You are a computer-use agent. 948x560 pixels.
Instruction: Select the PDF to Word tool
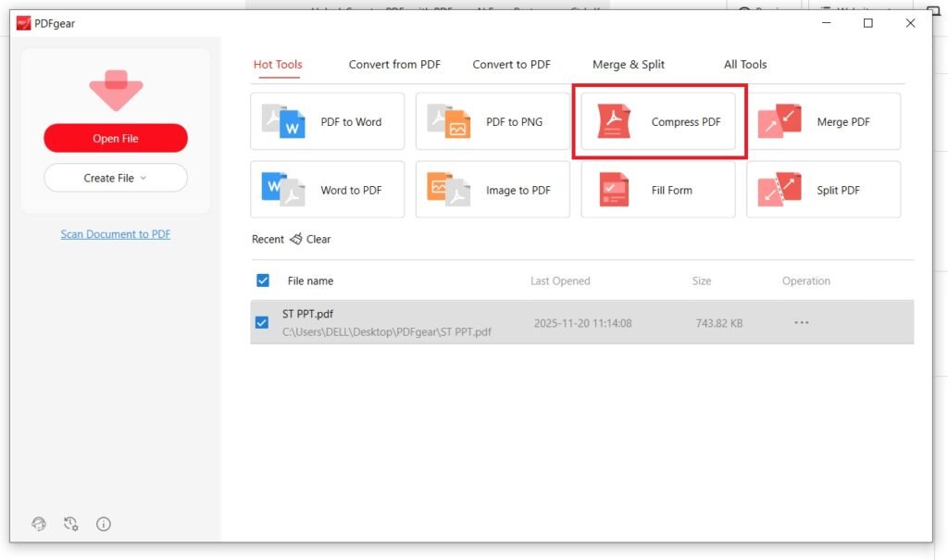(326, 121)
